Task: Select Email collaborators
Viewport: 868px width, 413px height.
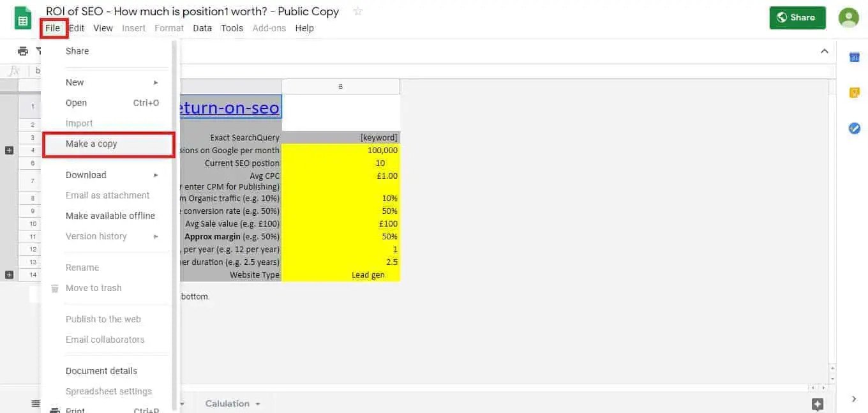Action: 107,340
